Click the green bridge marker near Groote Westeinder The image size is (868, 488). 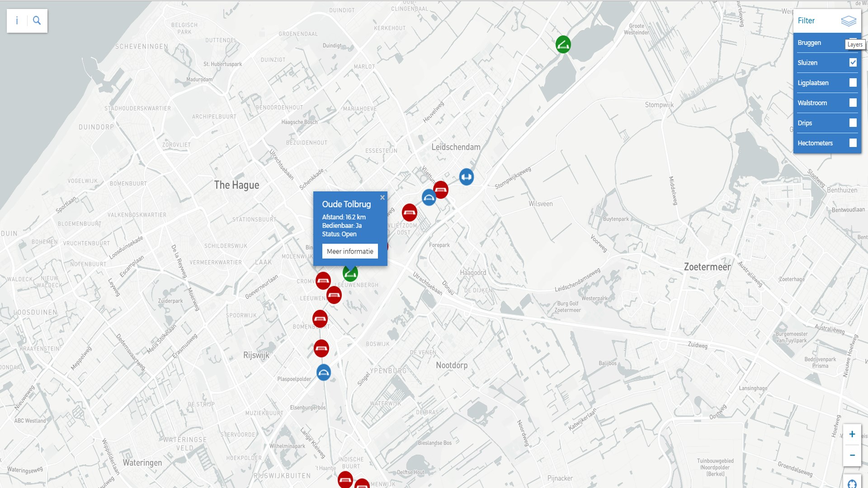tap(563, 44)
